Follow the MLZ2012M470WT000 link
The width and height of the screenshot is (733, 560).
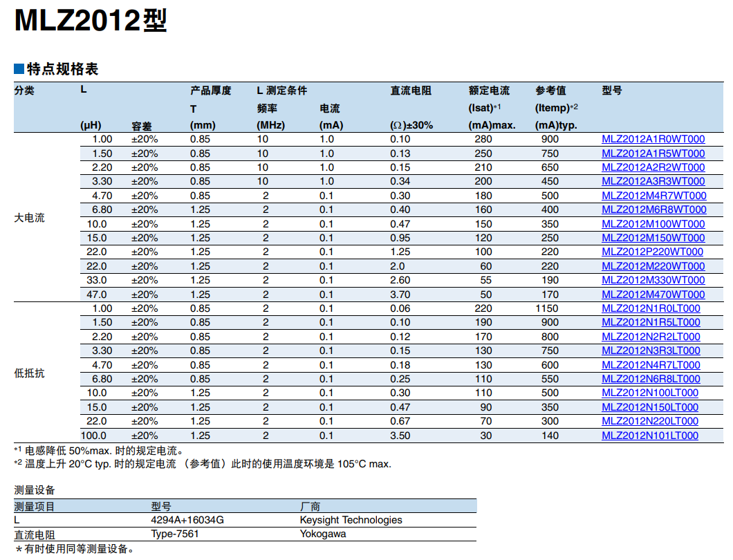click(x=653, y=295)
